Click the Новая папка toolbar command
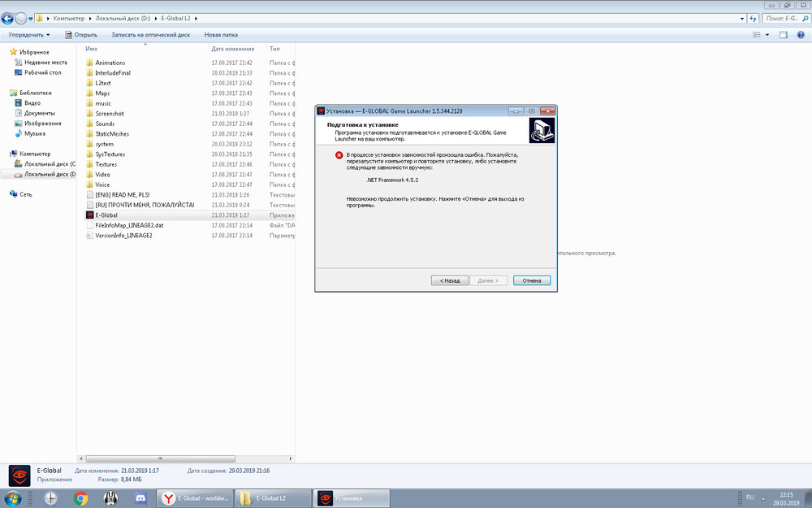Image resolution: width=812 pixels, height=508 pixels. click(221, 35)
